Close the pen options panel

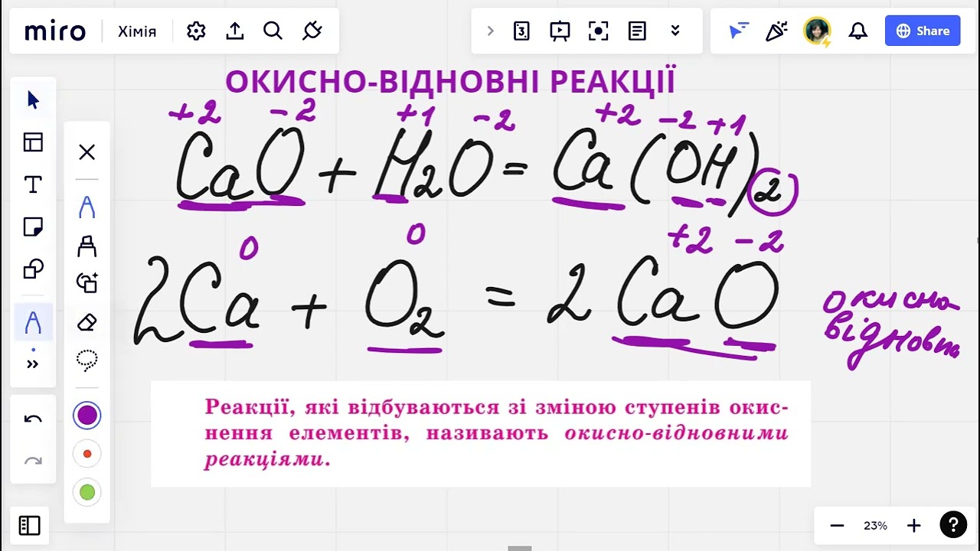87,152
